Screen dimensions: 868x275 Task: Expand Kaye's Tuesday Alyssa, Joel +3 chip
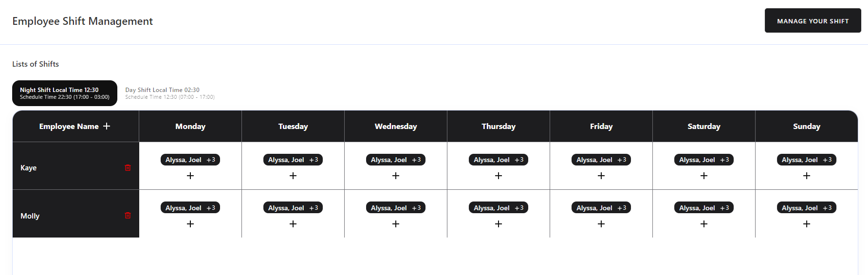(293, 160)
